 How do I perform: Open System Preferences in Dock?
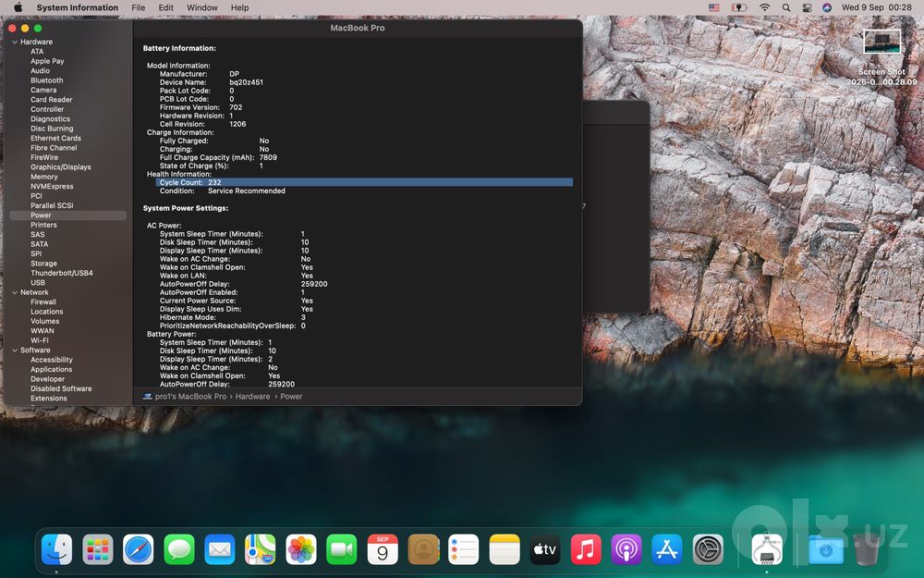pos(707,549)
